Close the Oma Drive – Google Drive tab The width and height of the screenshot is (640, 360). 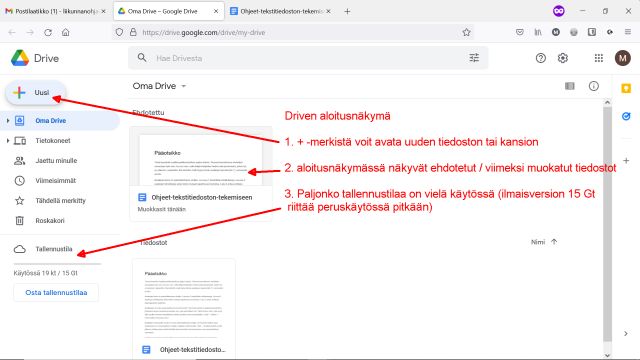(216, 11)
